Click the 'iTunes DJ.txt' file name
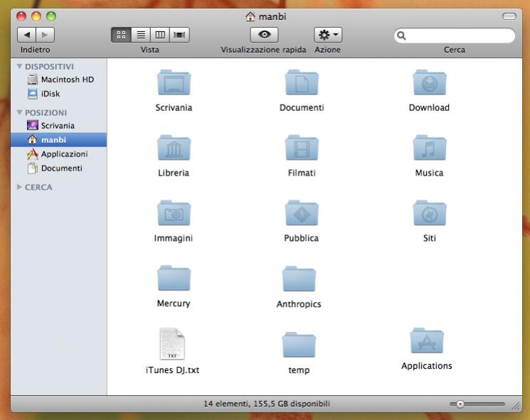Viewport: 530px width, 420px height. pos(172,370)
